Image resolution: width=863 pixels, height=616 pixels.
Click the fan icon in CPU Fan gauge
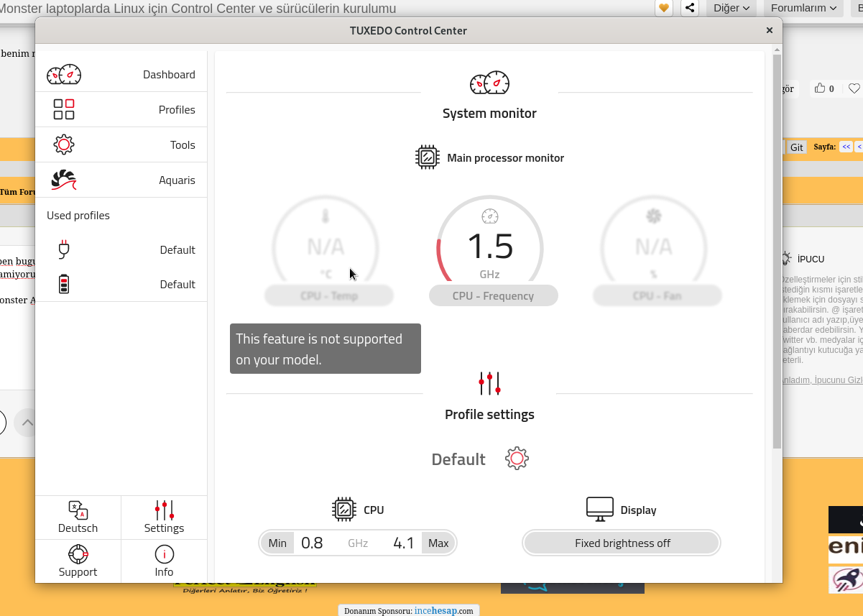click(x=653, y=216)
